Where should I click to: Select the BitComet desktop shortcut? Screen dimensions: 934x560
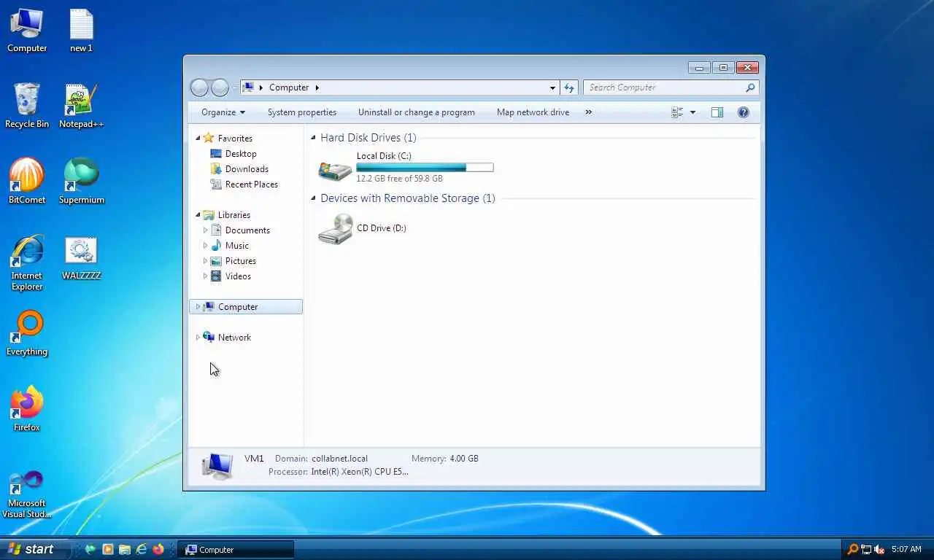(x=27, y=182)
